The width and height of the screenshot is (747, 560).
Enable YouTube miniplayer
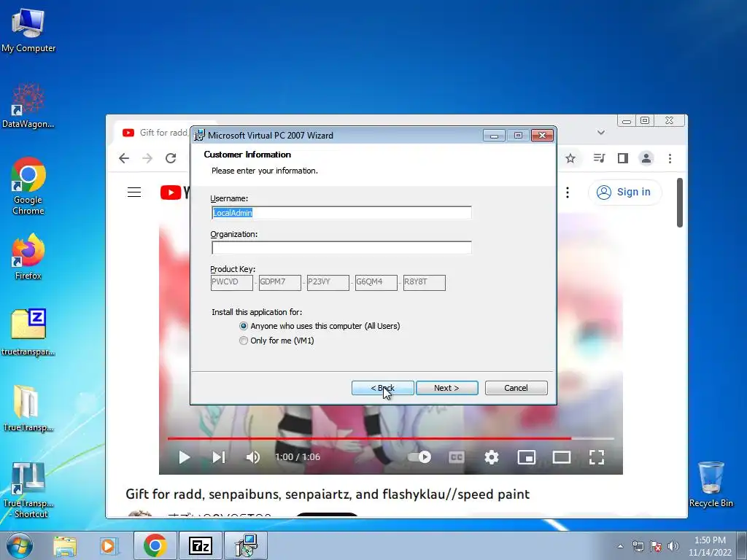click(x=527, y=457)
